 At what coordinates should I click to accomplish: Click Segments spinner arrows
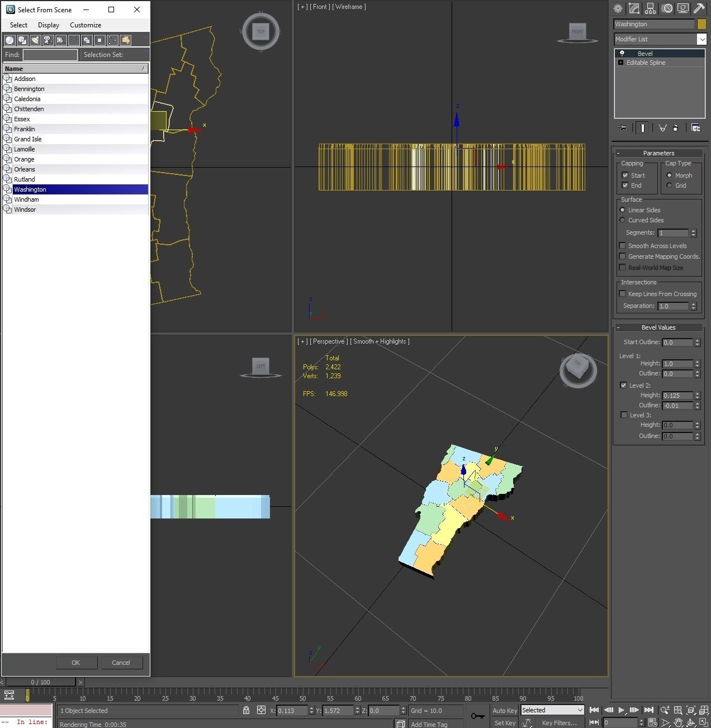(694, 233)
